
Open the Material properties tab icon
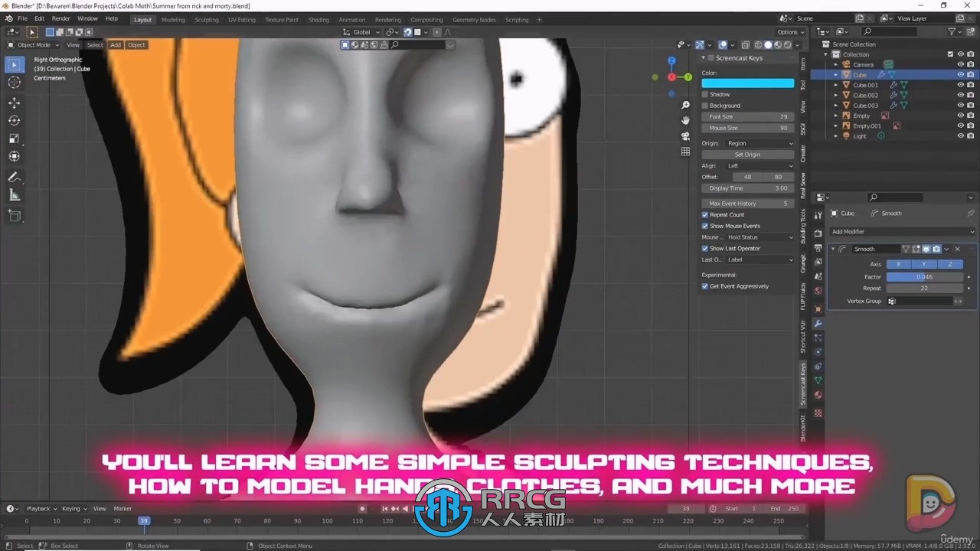point(818,395)
